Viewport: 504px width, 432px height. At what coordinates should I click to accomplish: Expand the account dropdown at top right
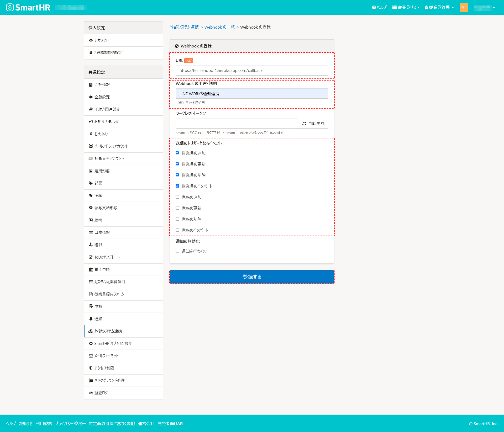[485, 7]
